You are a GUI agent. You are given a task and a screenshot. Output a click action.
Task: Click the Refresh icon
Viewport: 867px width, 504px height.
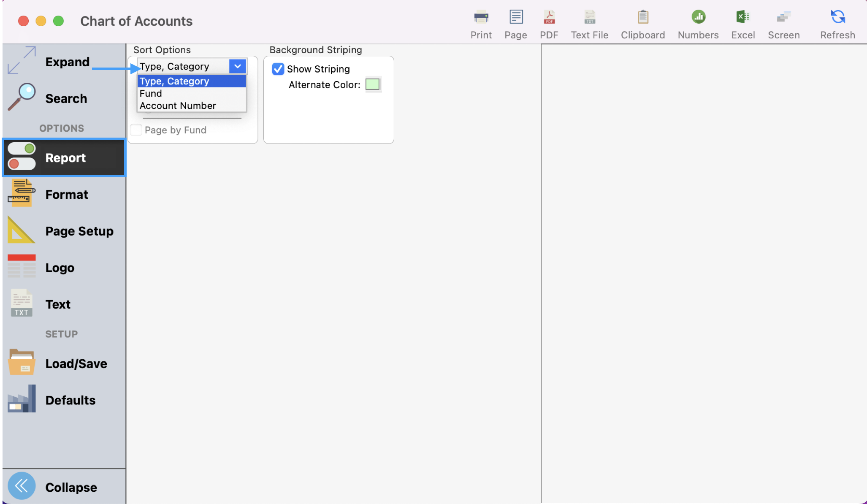(x=837, y=18)
